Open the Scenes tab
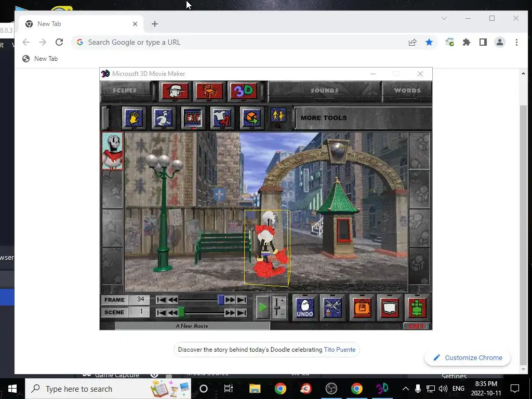Screen dimensions: 532x399 [125, 90]
